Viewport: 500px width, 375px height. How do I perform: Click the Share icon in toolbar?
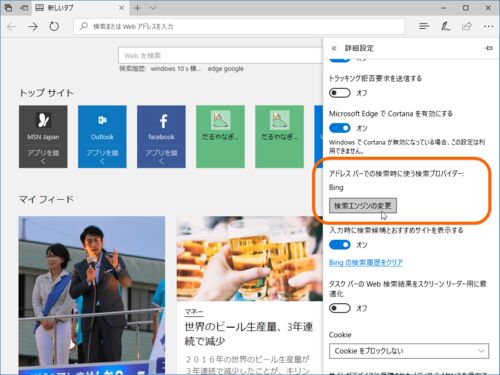click(467, 26)
